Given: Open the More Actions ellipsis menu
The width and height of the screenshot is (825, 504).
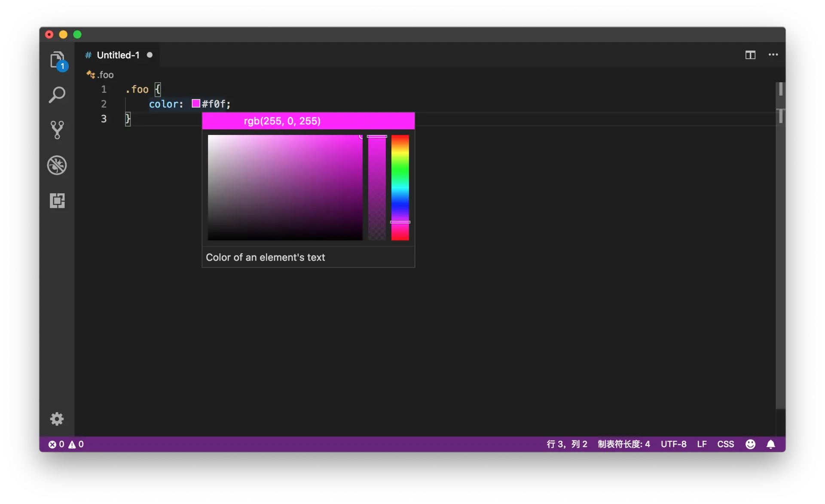Looking at the screenshot, I should [x=773, y=55].
